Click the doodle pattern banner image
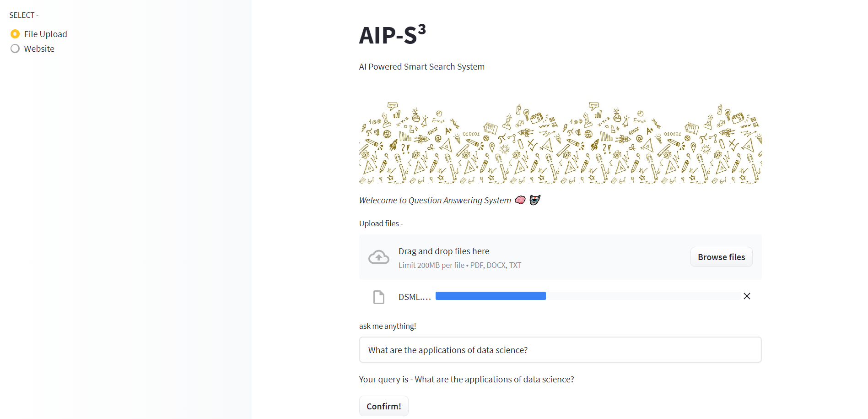 tap(560, 143)
